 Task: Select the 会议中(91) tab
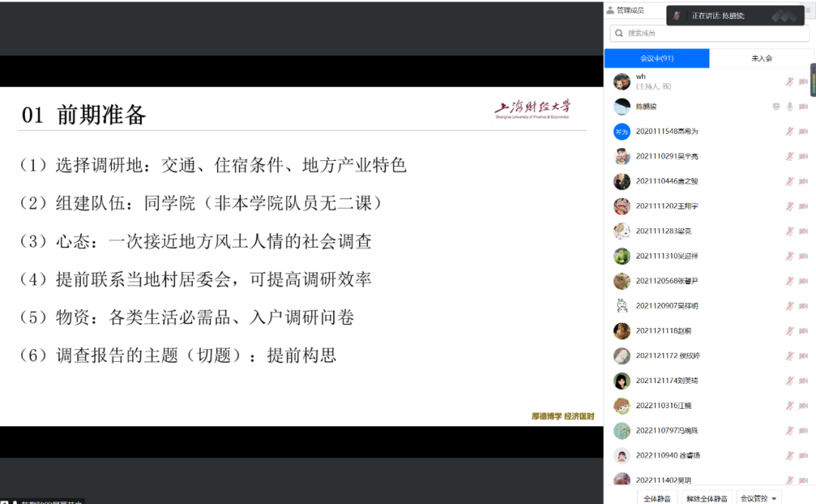tap(657, 58)
